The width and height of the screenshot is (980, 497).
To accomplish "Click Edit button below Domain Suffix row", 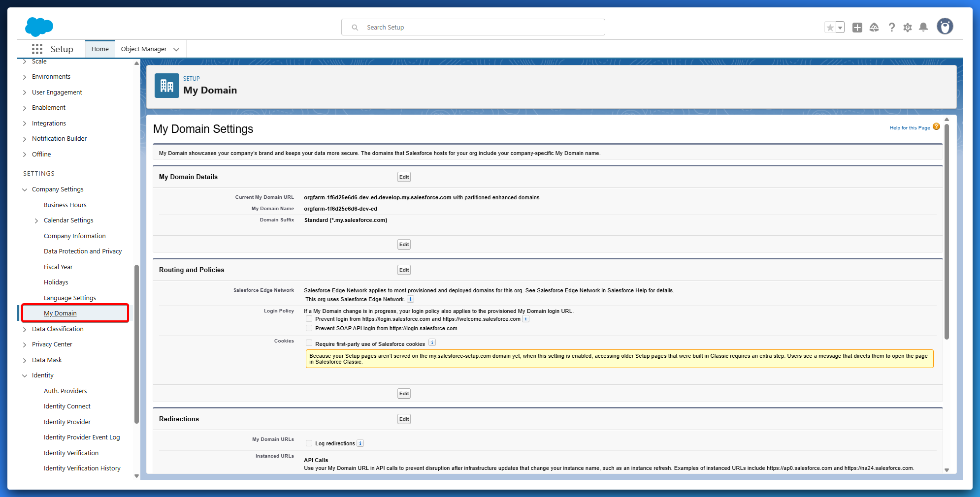I will pyautogui.click(x=404, y=245).
